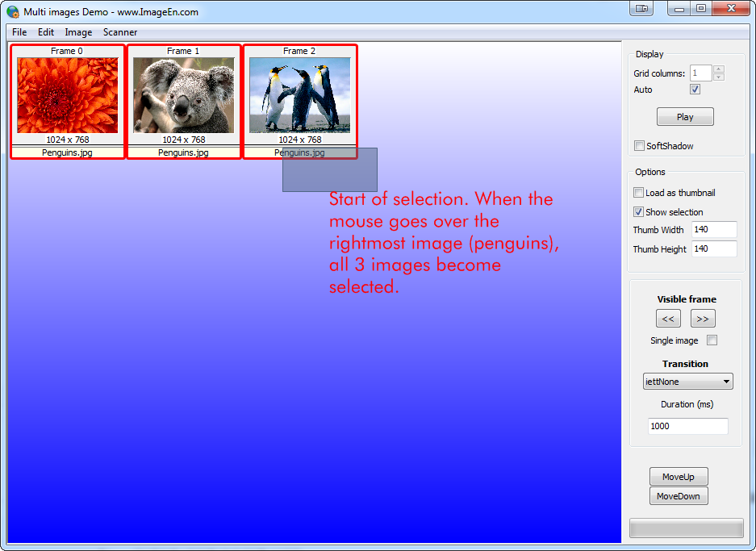Open the Transition iettNone dropdown

[688, 382]
